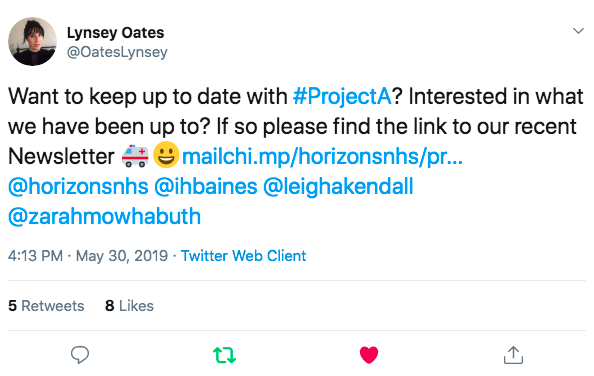View the 5 Retweets list
The width and height of the screenshot is (594, 376).
pyautogui.click(x=46, y=306)
